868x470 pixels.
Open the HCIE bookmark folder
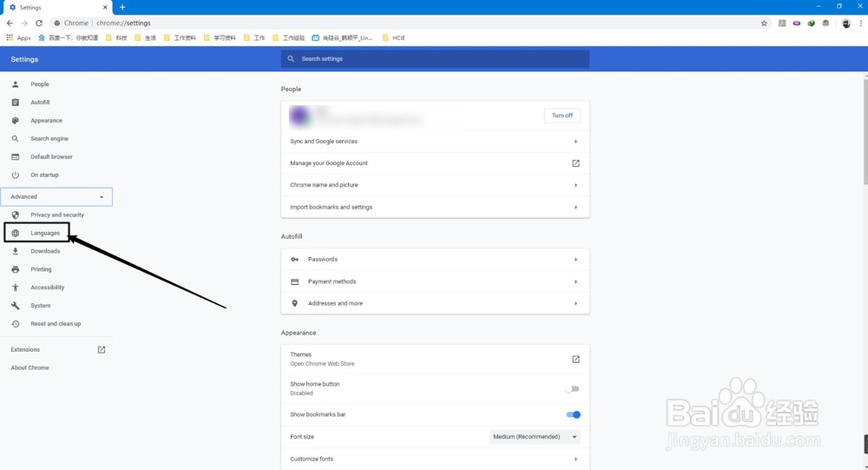(x=393, y=37)
